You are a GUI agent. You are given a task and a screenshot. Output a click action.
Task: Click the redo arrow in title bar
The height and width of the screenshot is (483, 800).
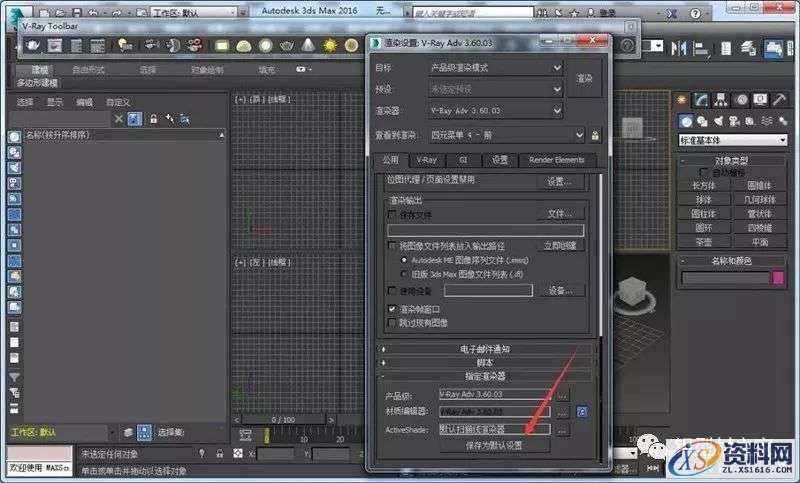click(x=116, y=12)
